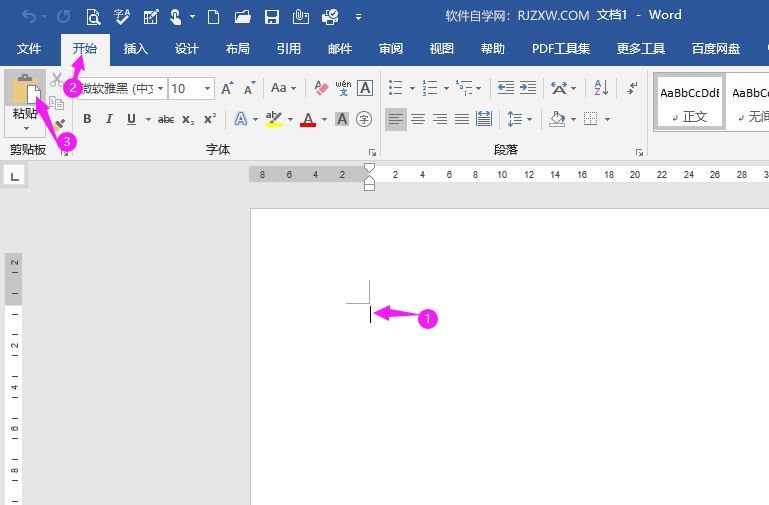
Task: Toggle Italic formatting
Action: click(109, 119)
